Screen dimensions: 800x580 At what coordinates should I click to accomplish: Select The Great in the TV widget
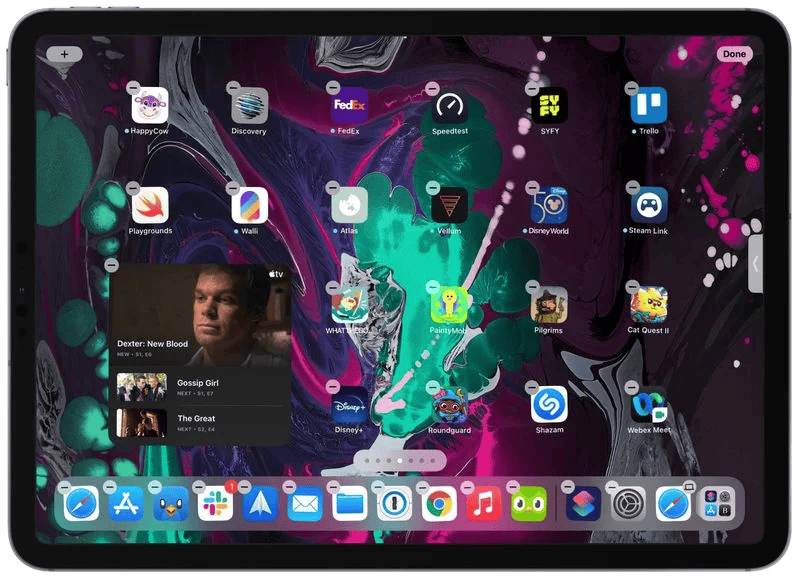198,423
